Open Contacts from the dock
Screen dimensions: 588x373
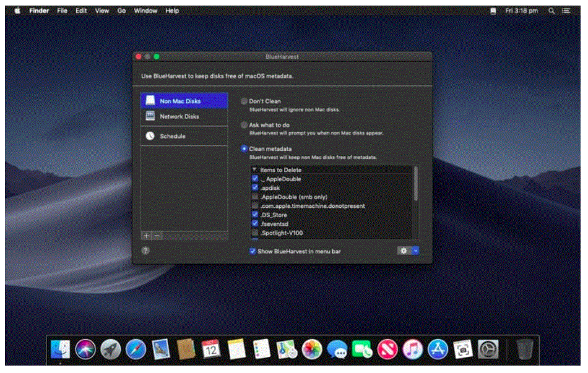point(186,349)
